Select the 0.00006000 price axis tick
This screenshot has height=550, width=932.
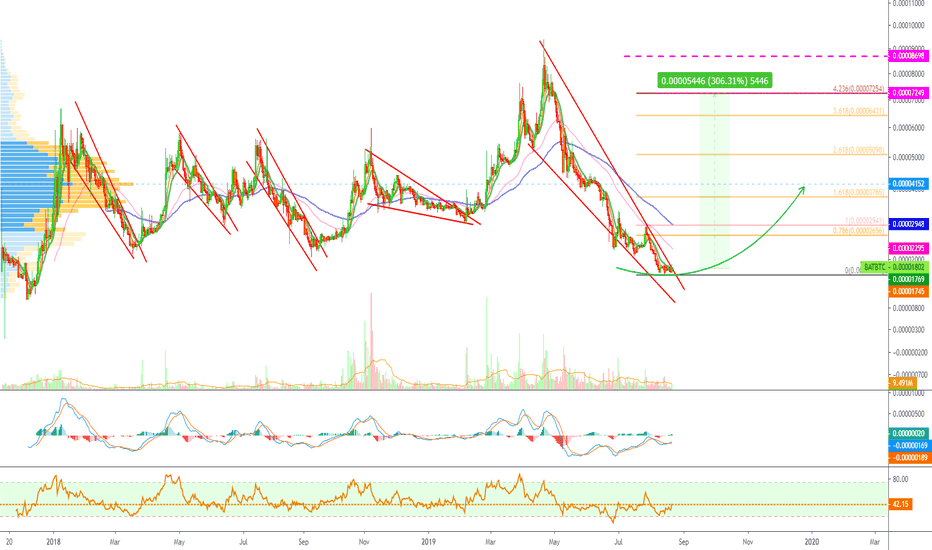coord(909,128)
